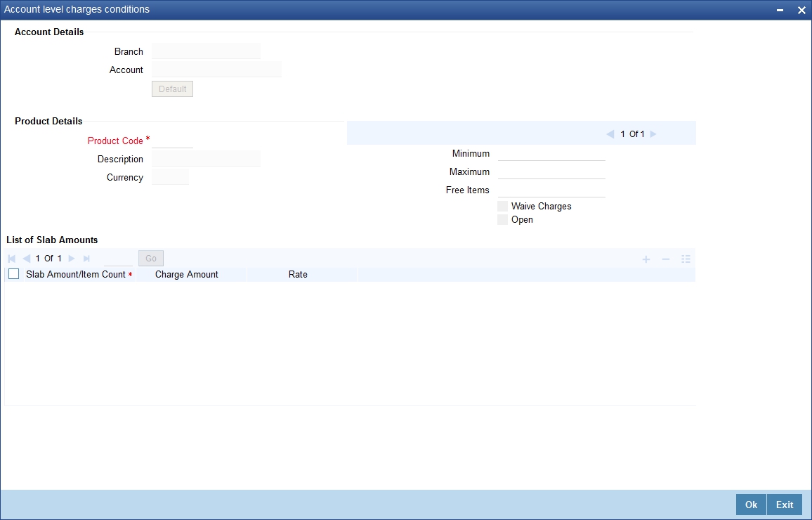Image resolution: width=812 pixels, height=520 pixels.
Task: Go to next page of slab list
Action: [x=72, y=259]
